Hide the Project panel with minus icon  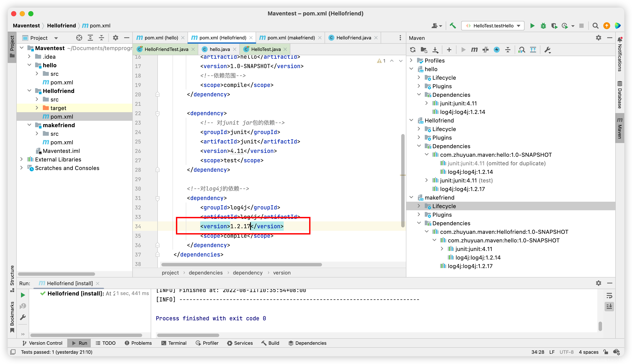coord(127,38)
